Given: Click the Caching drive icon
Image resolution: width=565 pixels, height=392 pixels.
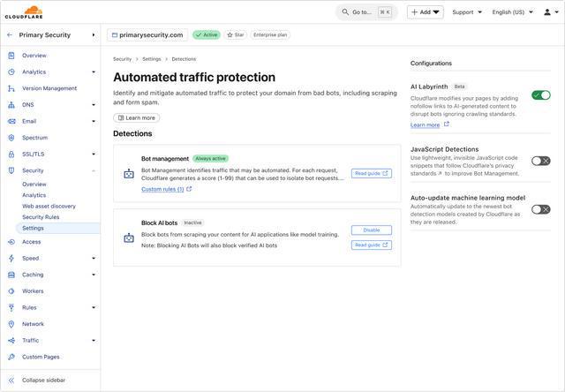Looking at the screenshot, I should pyautogui.click(x=11, y=275).
